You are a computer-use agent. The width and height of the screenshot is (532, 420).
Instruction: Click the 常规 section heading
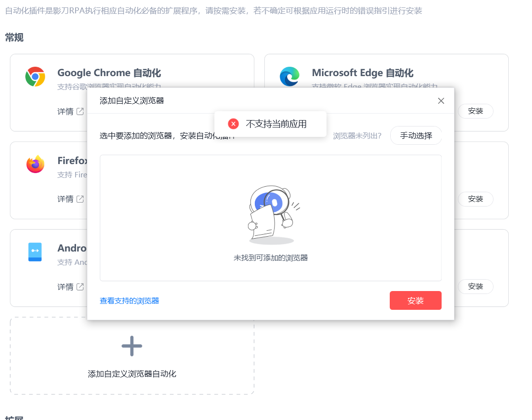tap(14, 38)
